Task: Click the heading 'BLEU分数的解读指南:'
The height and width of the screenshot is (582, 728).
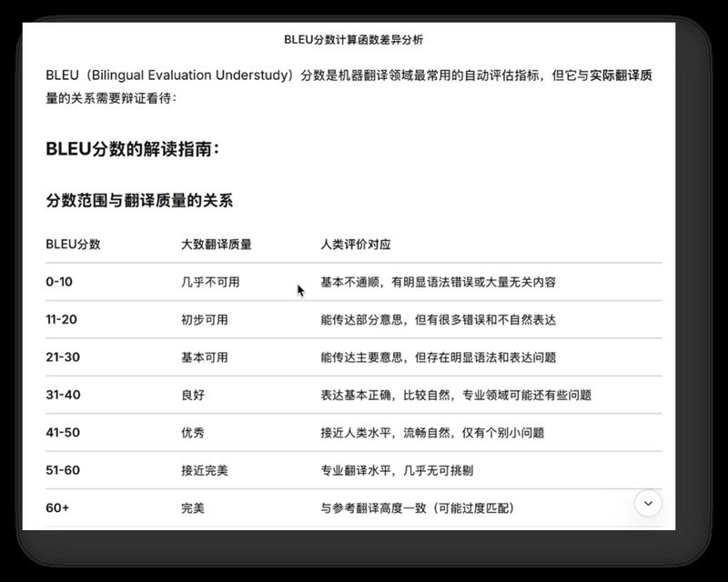Action: 132,149
